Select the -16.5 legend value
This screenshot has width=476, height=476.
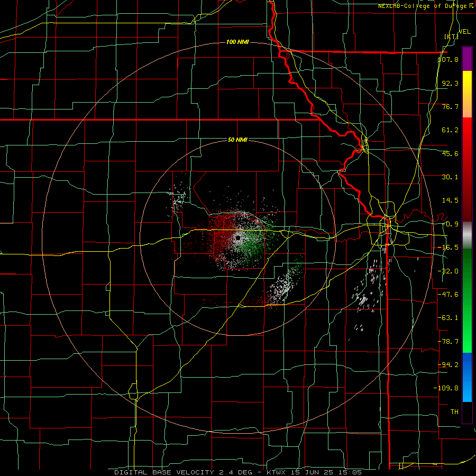click(x=448, y=248)
